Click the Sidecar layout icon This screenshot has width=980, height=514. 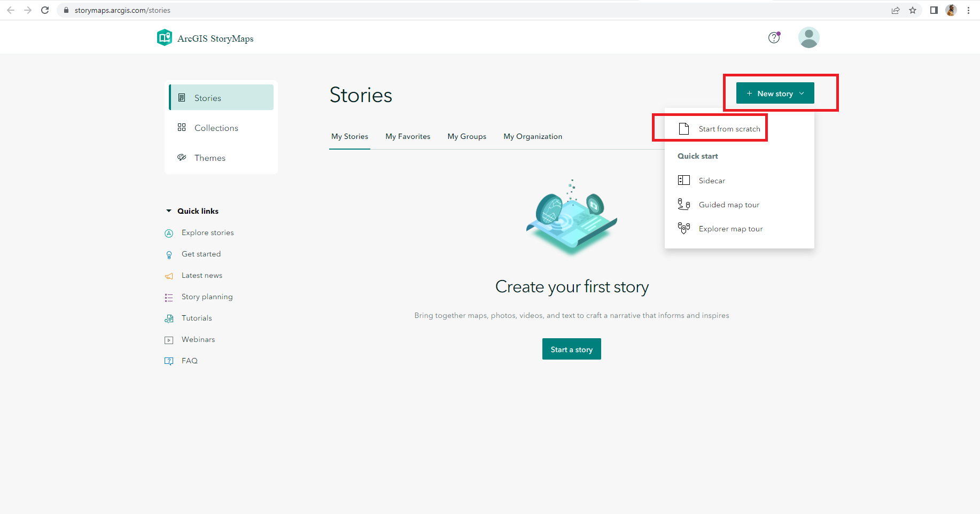coord(683,181)
